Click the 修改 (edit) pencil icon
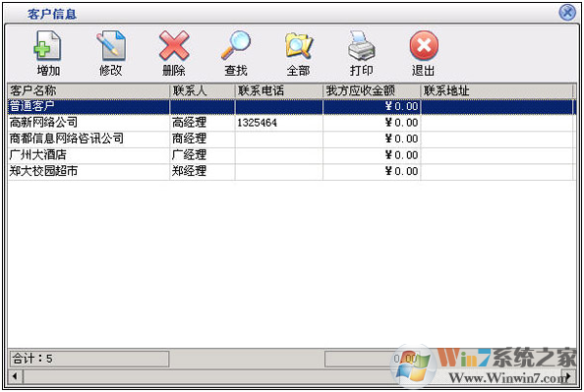 tap(111, 46)
